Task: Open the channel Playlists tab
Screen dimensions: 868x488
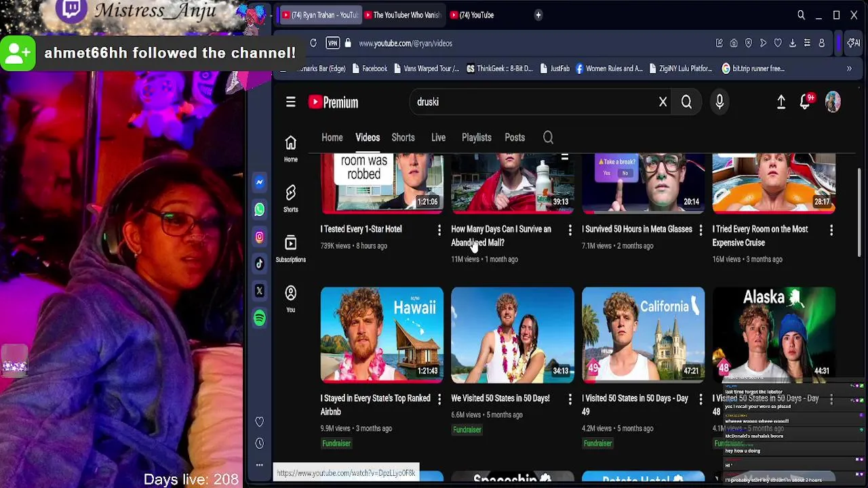Action: point(477,138)
